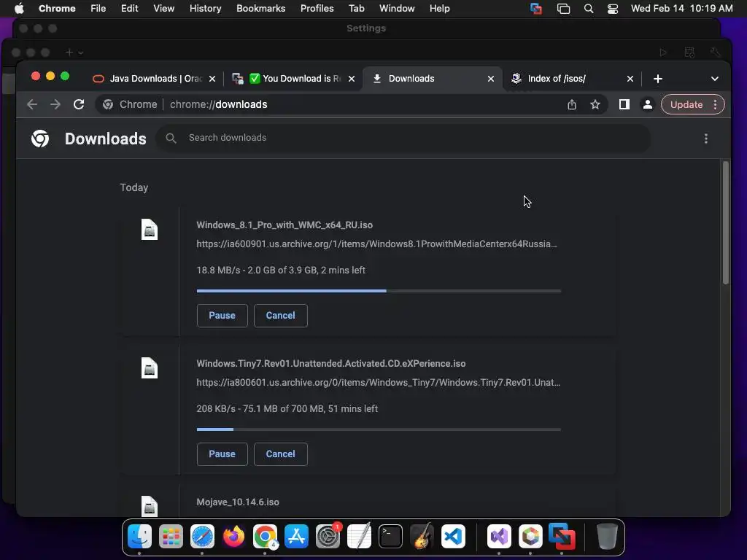Click the Windows.Tiny7 ISO filename
747x560 pixels.
coord(331,363)
